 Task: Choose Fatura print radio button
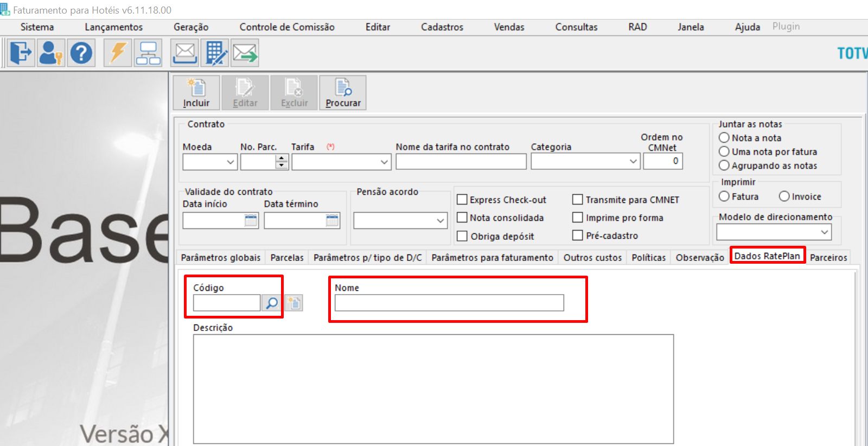724,196
